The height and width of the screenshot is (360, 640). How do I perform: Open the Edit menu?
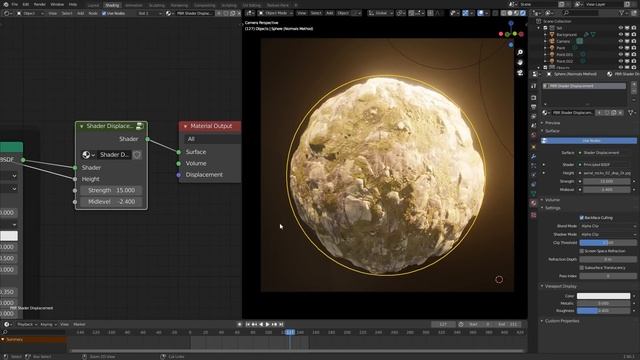[x=26, y=4]
